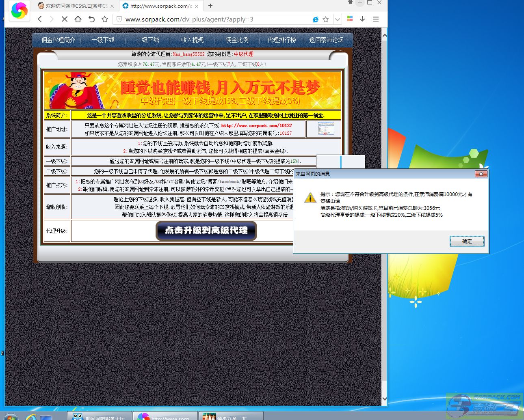Click the browser forward arrow
This screenshot has height=420, width=524.
pos(52,19)
